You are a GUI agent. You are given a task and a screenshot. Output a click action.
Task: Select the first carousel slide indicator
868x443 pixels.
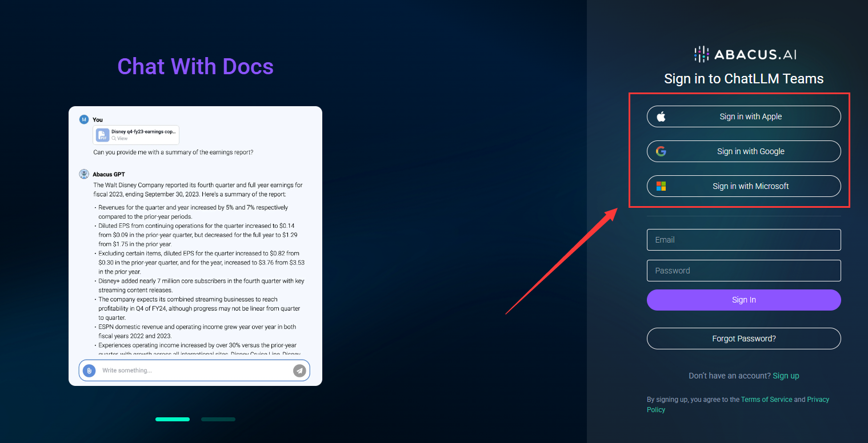173,419
